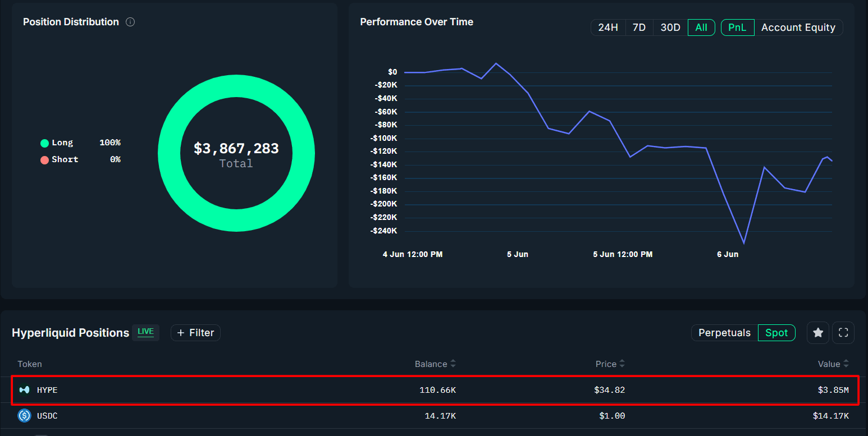This screenshot has width=868, height=436.
Task: Click the $3,867,283 total value
Action: (236, 148)
